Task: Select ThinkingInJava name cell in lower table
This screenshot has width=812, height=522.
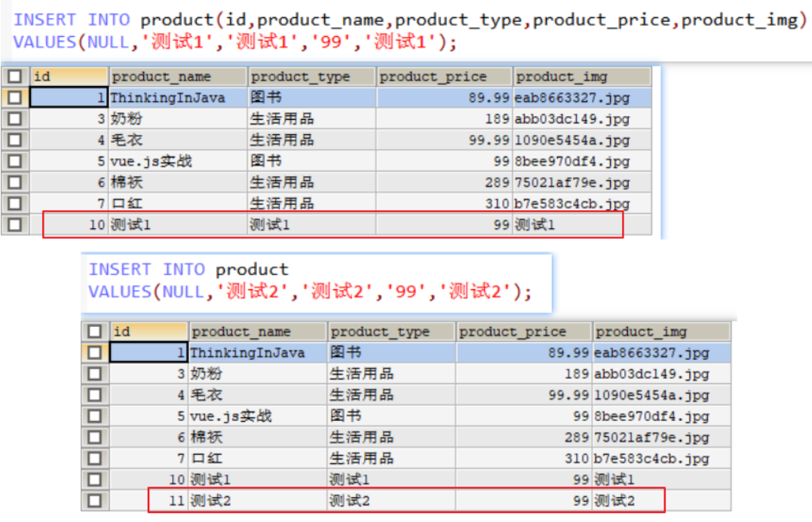Action: click(x=257, y=353)
